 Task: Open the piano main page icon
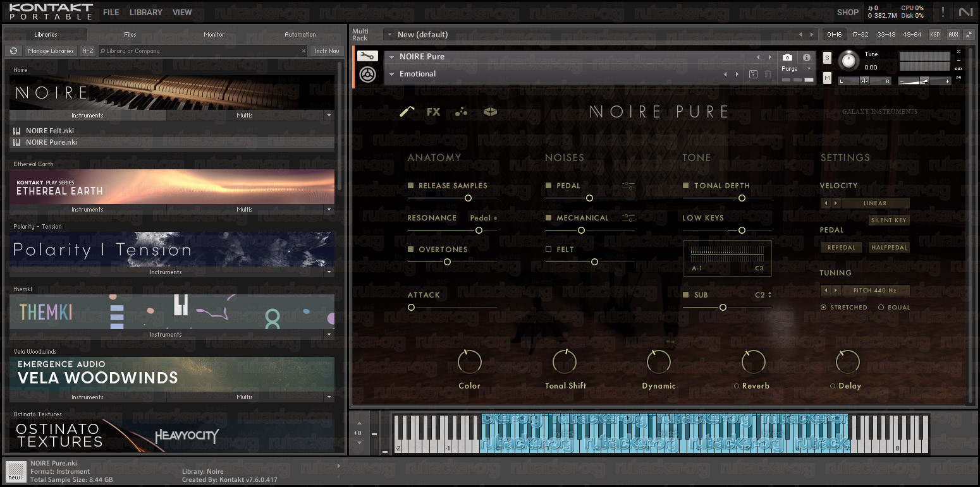point(407,112)
